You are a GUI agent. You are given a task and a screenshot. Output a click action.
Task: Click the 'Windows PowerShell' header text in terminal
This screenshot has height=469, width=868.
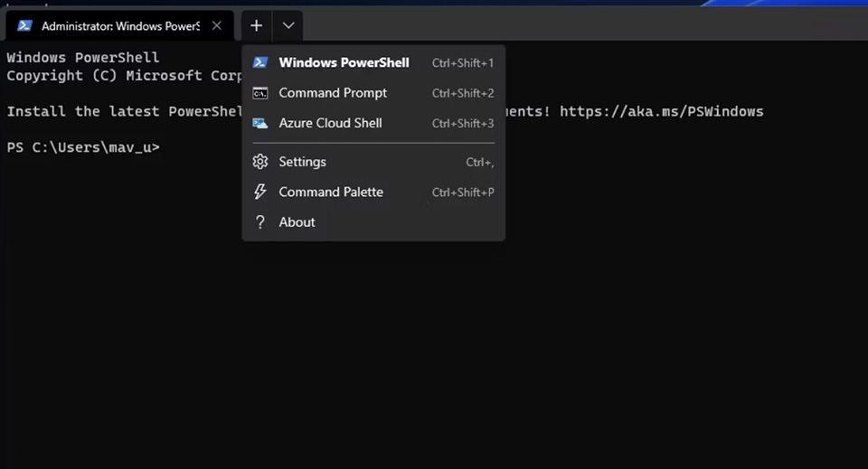pyautogui.click(x=83, y=58)
